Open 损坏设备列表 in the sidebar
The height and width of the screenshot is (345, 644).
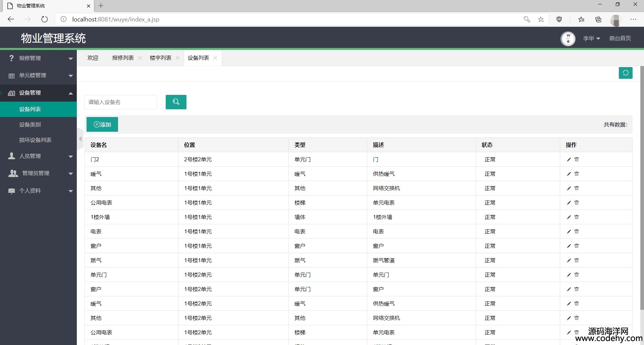point(38,140)
